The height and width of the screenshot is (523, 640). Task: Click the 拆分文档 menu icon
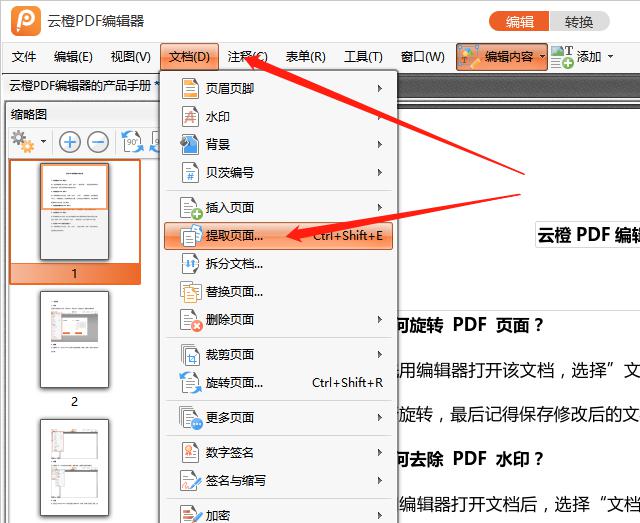190,264
